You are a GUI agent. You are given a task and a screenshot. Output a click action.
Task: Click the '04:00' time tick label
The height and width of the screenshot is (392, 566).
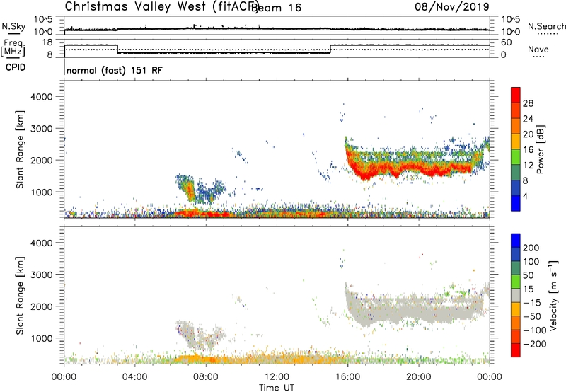click(134, 377)
